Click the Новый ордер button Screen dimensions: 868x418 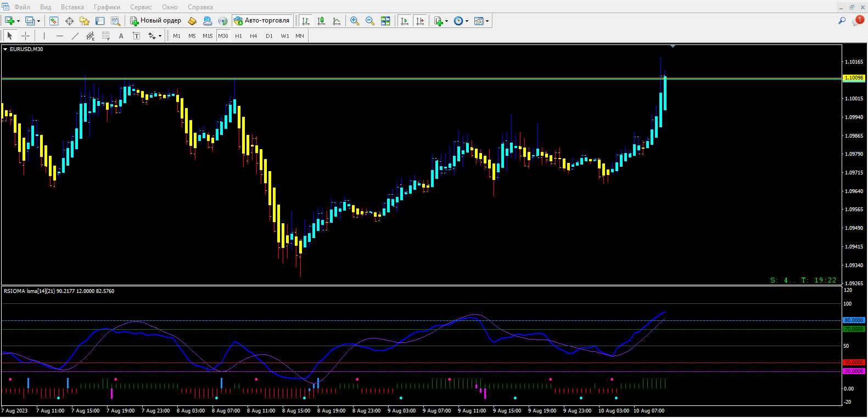click(156, 21)
